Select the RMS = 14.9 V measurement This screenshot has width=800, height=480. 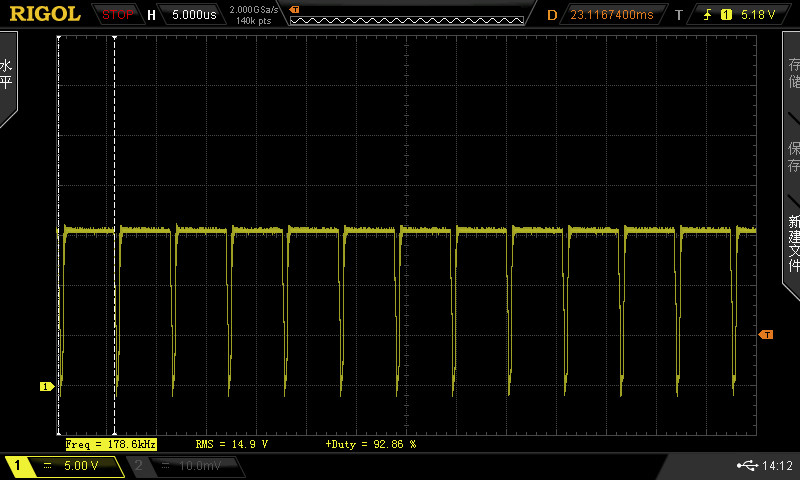coord(232,444)
